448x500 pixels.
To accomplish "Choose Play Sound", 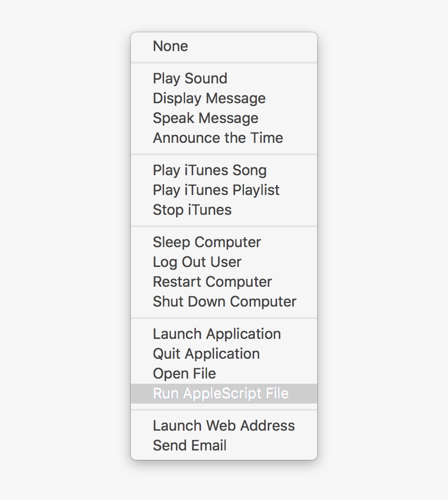I will tap(190, 78).
